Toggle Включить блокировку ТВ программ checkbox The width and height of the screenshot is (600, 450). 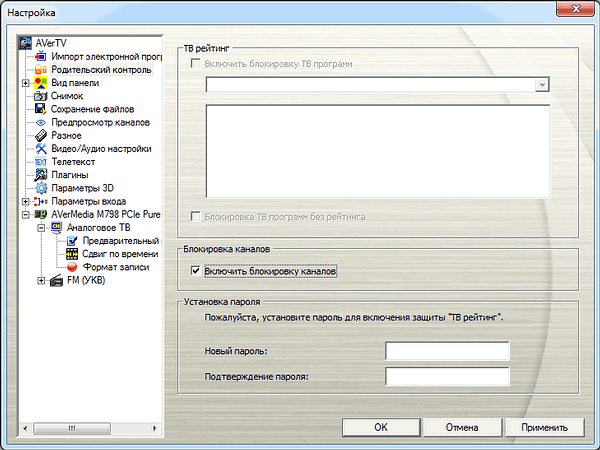point(196,64)
